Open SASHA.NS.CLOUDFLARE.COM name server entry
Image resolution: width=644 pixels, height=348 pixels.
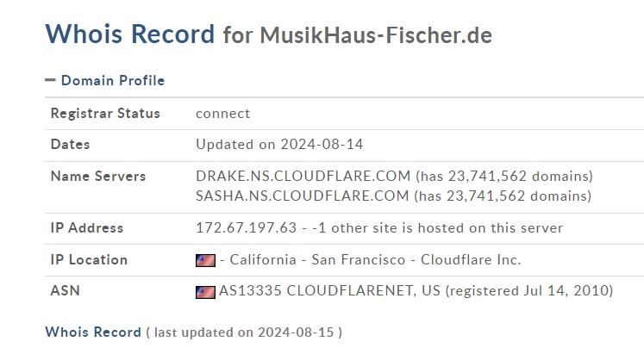click(x=303, y=196)
